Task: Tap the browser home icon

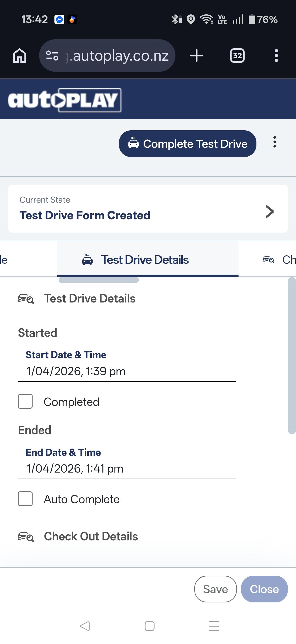Action: 20,56
